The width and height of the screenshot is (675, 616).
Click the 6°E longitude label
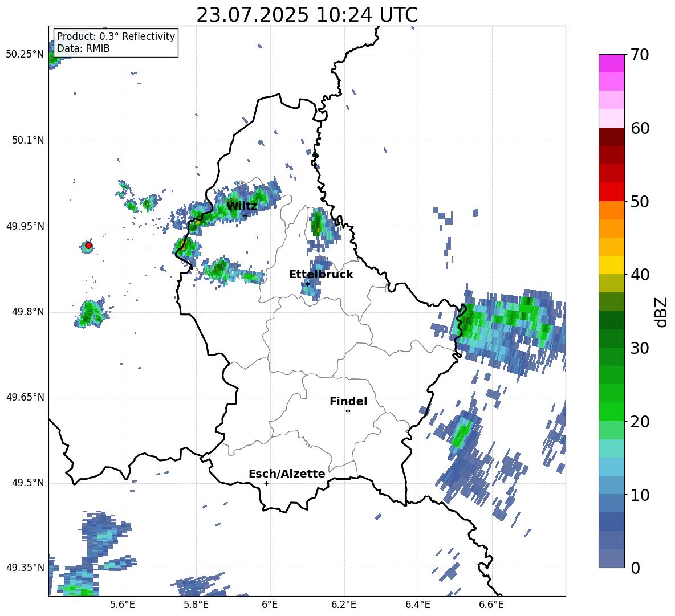[270, 605]
